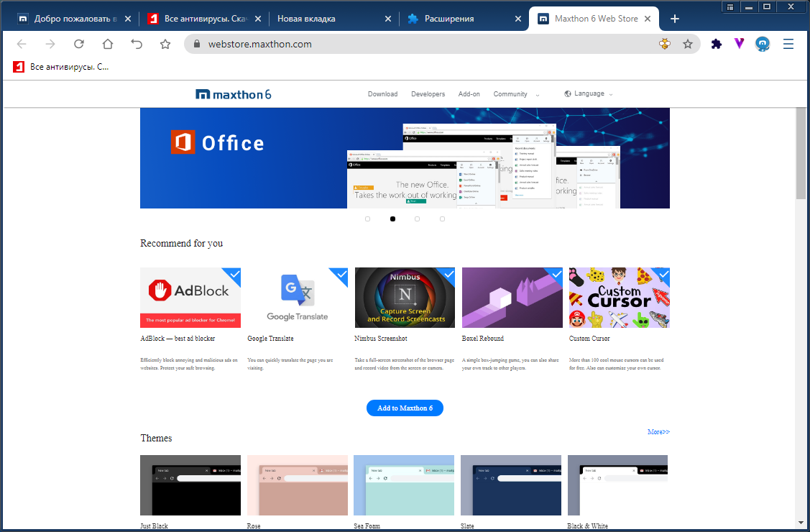The image size is (810, 532).
Task: Open the 'Custom Cursor' title link
Action: pos(589,339)
